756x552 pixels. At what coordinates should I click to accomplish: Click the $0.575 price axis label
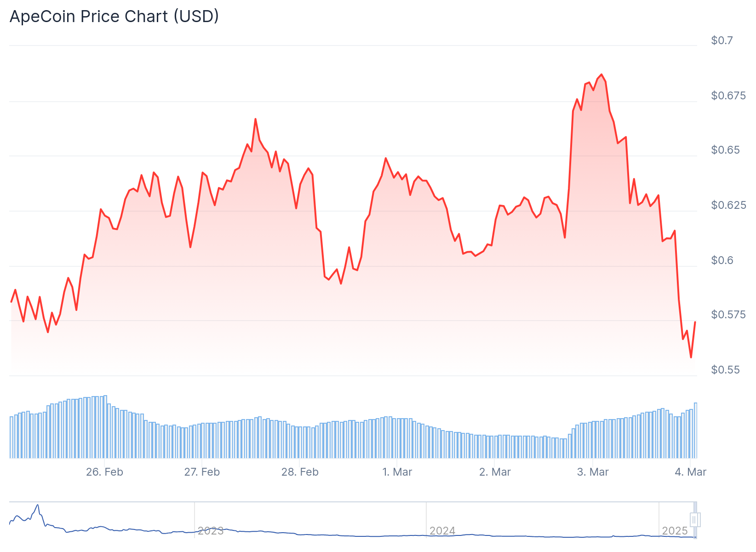[728, 315]
